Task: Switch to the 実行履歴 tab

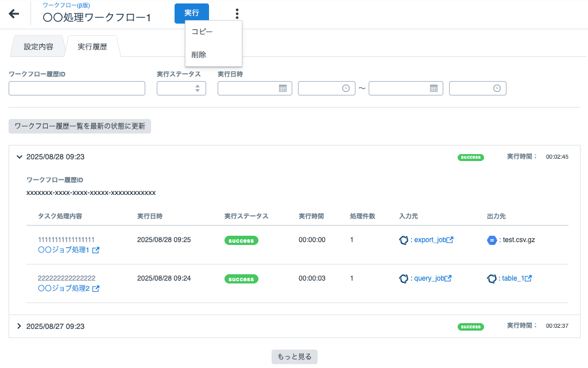Action: coord(92,47)
